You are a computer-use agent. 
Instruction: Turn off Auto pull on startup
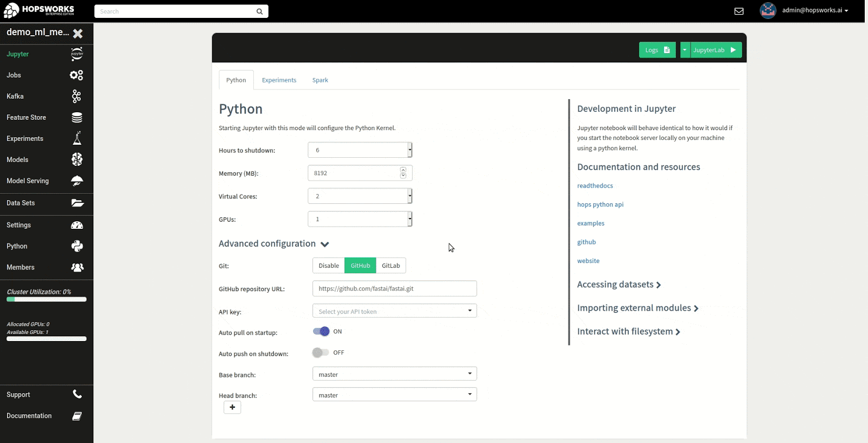pos(321,331)
